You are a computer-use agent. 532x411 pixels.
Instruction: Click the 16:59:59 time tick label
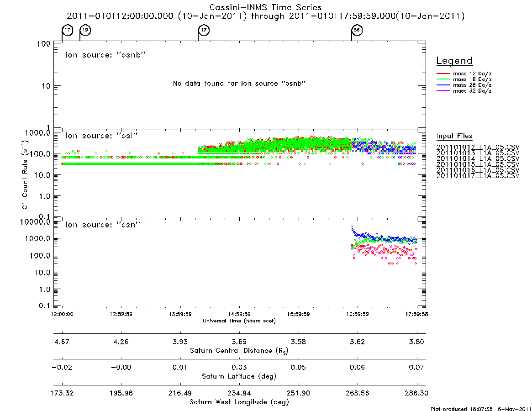tap(357, 314)
